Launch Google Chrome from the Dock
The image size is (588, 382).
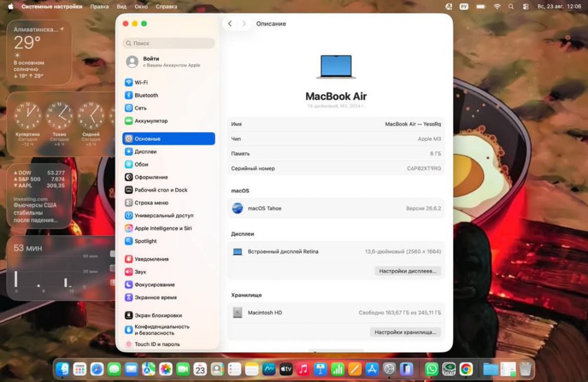[466, 369]
